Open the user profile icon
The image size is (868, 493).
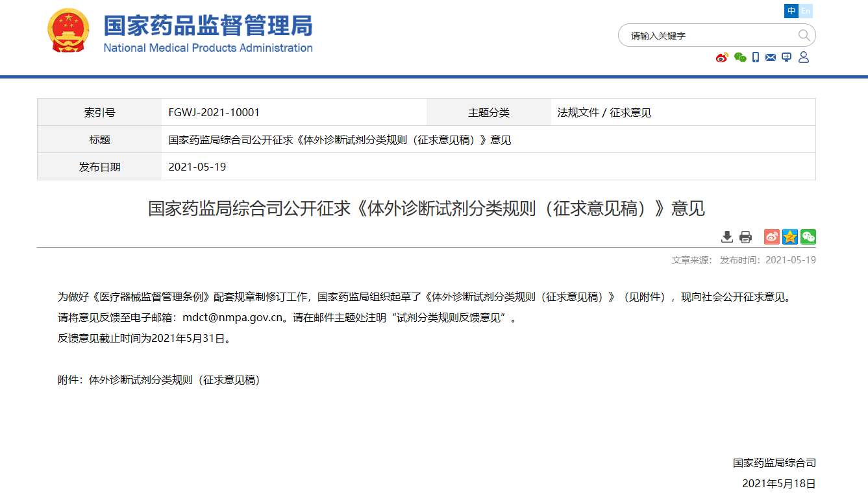(x=804, y=58)
